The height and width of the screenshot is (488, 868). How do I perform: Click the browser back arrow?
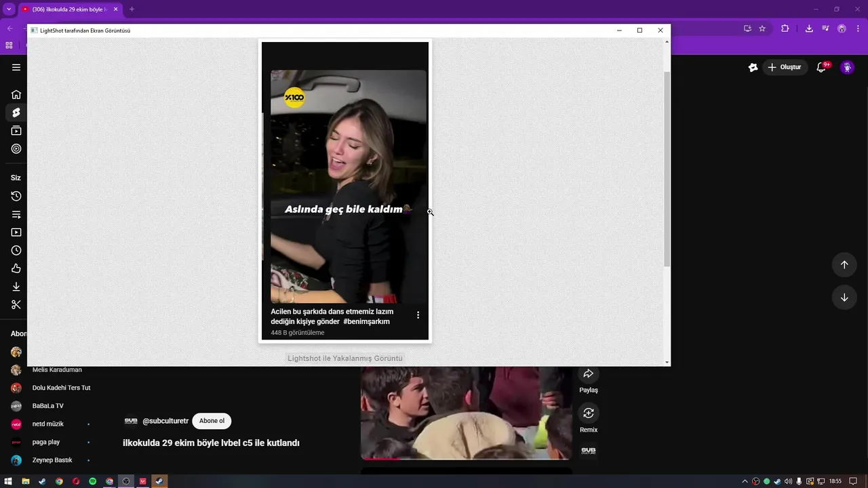9,28
